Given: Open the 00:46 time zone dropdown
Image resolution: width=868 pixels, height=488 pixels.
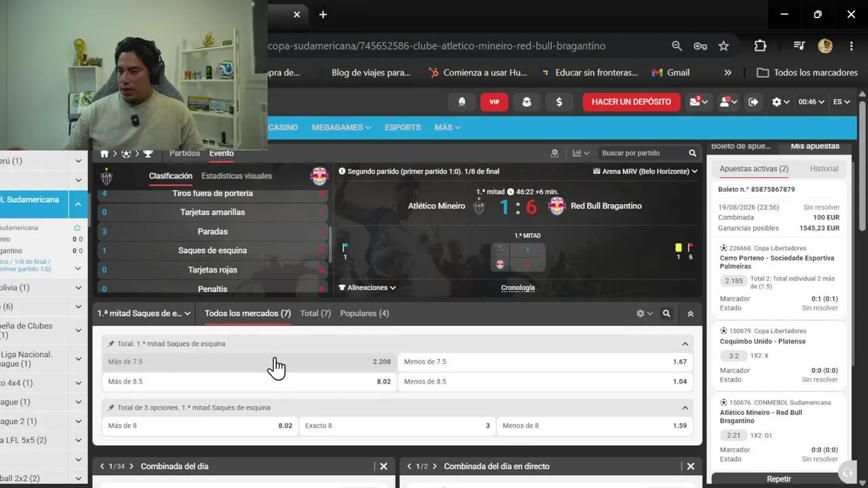Looking at the screenshot, I should tap(811, 102).
